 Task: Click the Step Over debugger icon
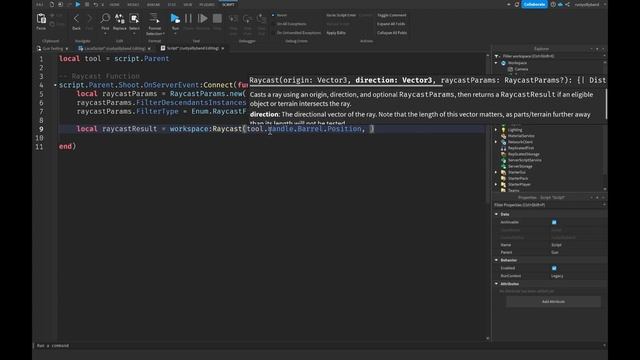(x=247, y=19)
